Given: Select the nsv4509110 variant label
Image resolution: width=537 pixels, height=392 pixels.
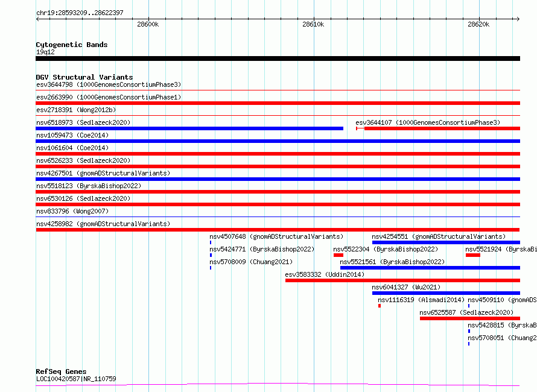Looking at the screenshot, I should pyautogui.click(x=502, y=300).
